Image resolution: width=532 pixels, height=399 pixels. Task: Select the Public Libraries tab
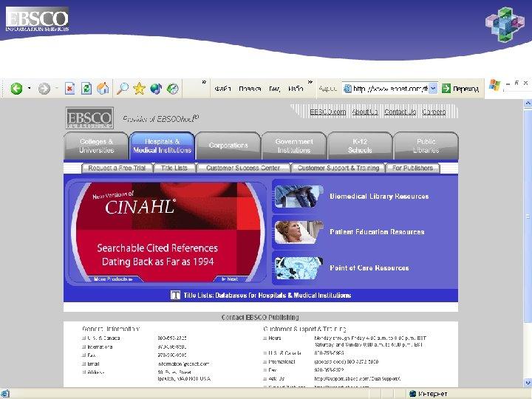coord(426,146)
